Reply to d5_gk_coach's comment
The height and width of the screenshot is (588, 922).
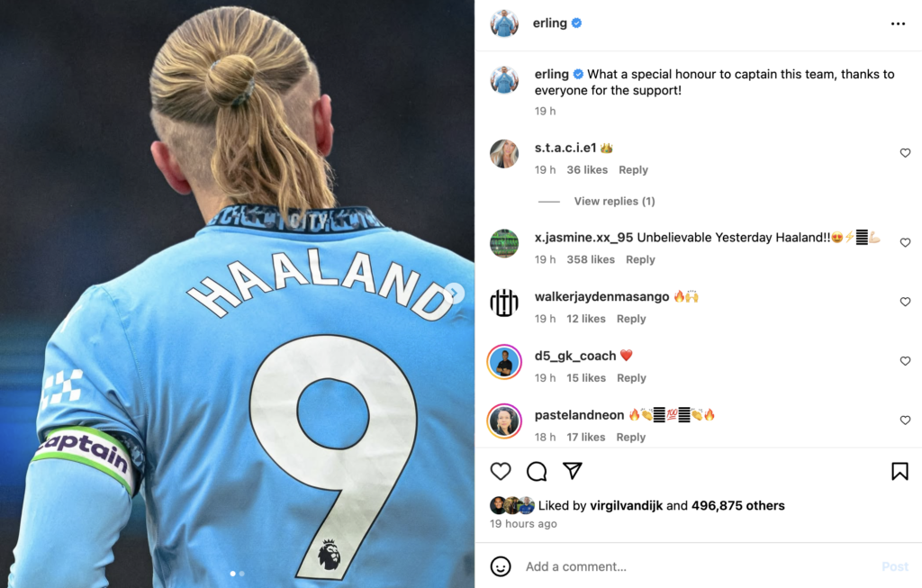631,378
